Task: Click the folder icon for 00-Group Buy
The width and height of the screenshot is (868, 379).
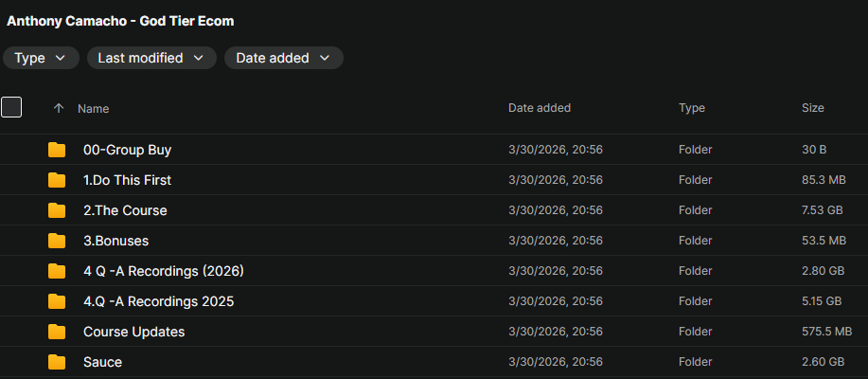Action: (x=57, y=150)
